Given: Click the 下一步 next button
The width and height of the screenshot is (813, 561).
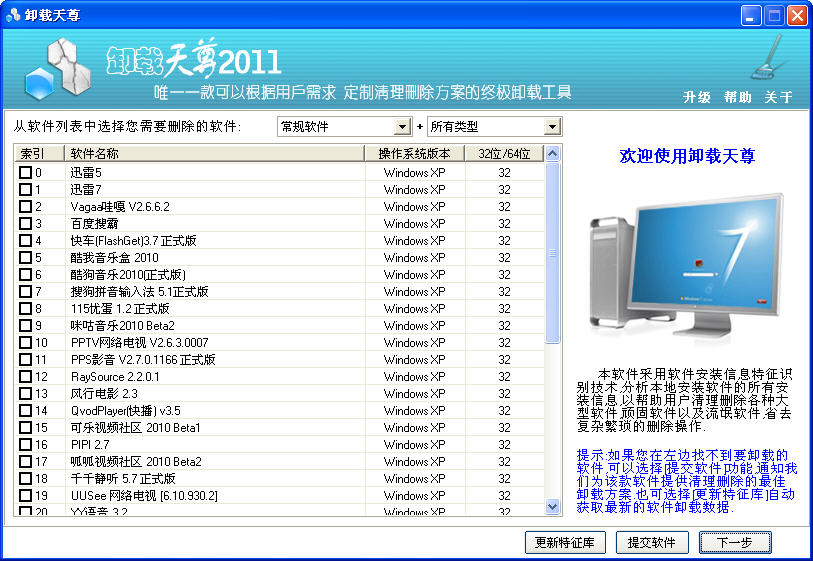Looking at the screenshot, I should (735, 542).
